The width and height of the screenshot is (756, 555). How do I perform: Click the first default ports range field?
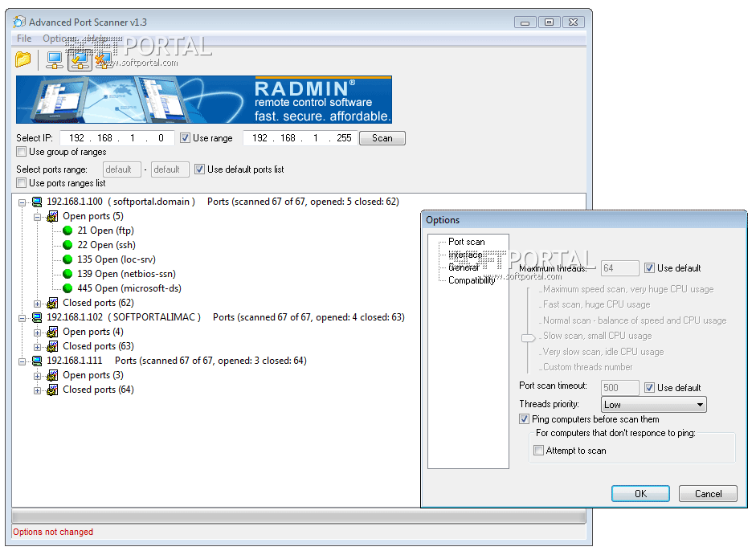click(121, 169)
